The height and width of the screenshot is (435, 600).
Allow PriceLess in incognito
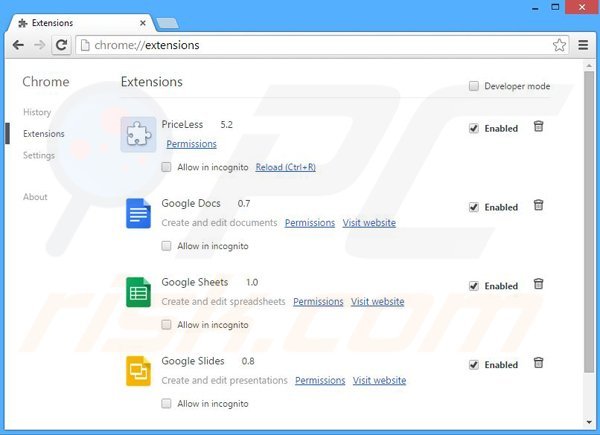click(166, 167)
